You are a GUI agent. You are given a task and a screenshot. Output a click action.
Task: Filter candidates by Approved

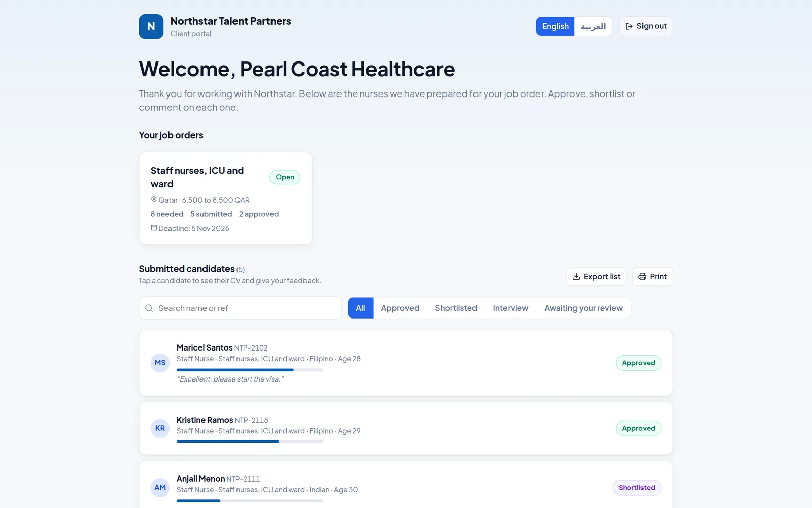point(400,308)
